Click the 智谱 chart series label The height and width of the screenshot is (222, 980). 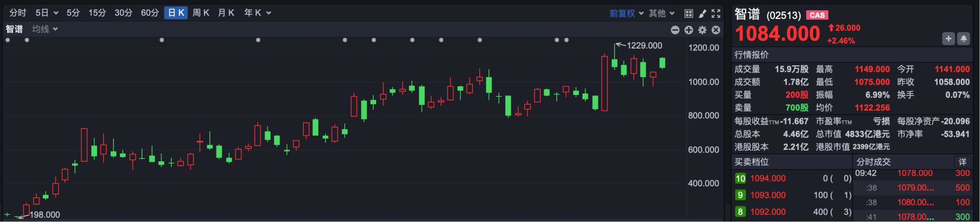pyautogui.click(x=14, y=29)
